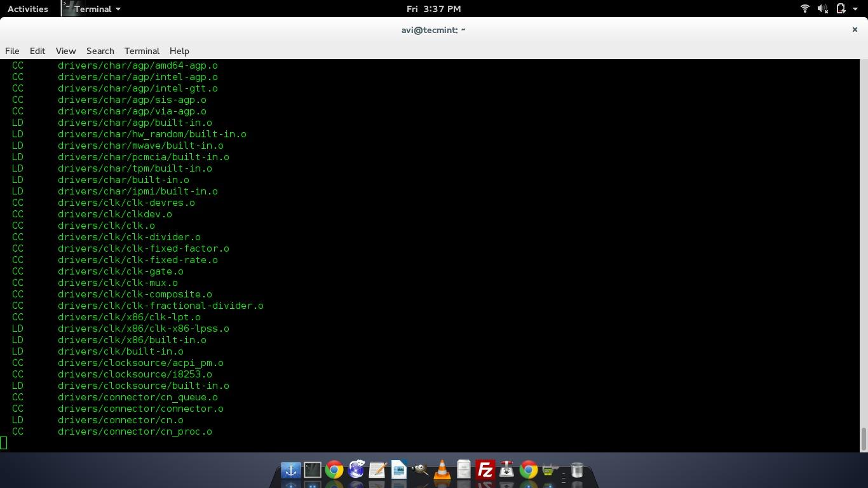Open the terminal icon in the dock
The width and height of the screenshot is (868, 488).
(x=312, y=470)
